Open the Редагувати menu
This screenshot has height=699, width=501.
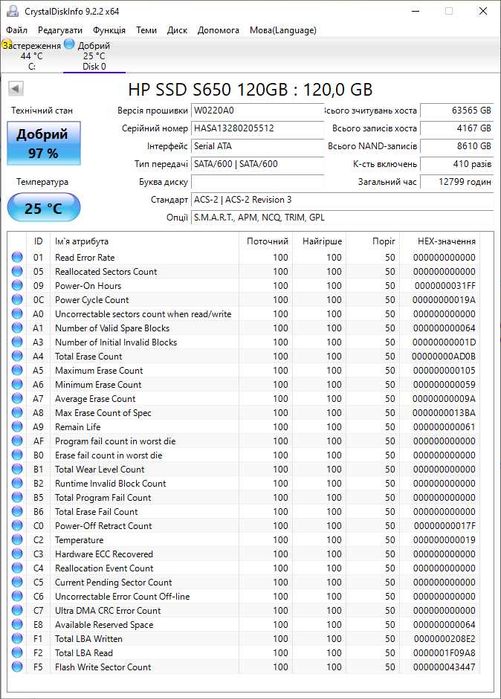click(60, 30)
